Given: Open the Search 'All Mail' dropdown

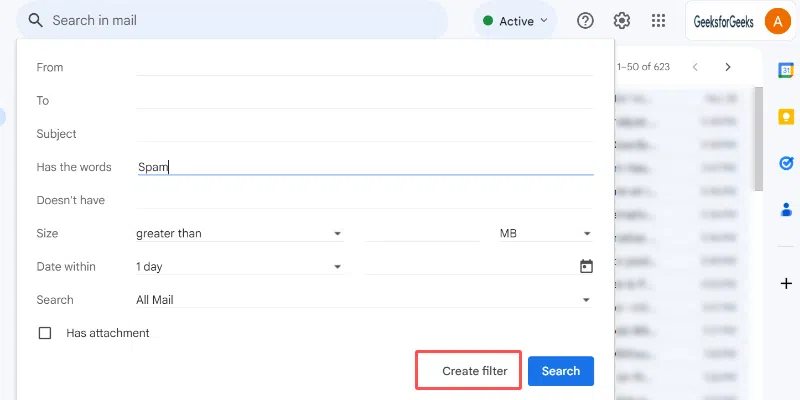Looking at the screenshot, I should pos(364,300).
